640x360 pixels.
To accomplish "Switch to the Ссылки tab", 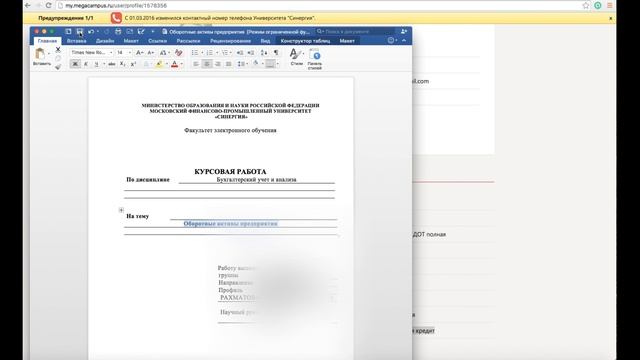I will (158, 41).
